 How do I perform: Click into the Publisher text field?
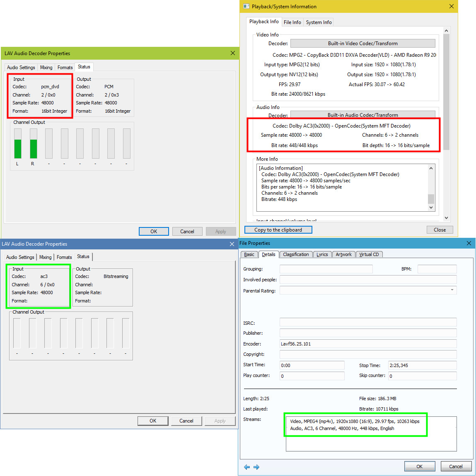(x=368, y=333)
